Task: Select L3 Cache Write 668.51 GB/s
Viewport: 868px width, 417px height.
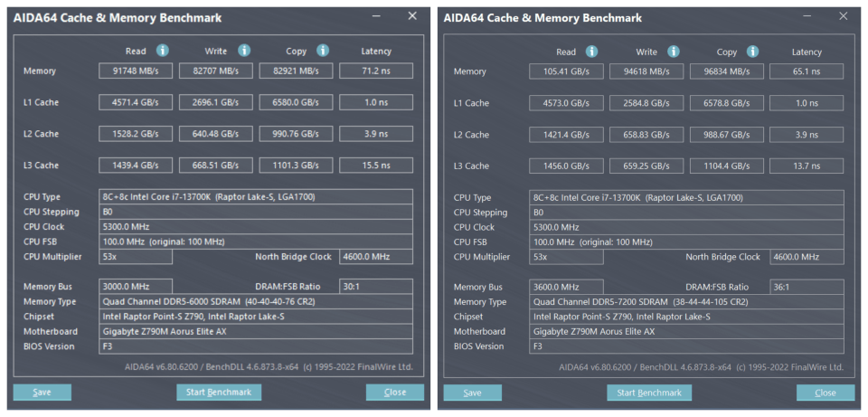Action: [216, 166]
